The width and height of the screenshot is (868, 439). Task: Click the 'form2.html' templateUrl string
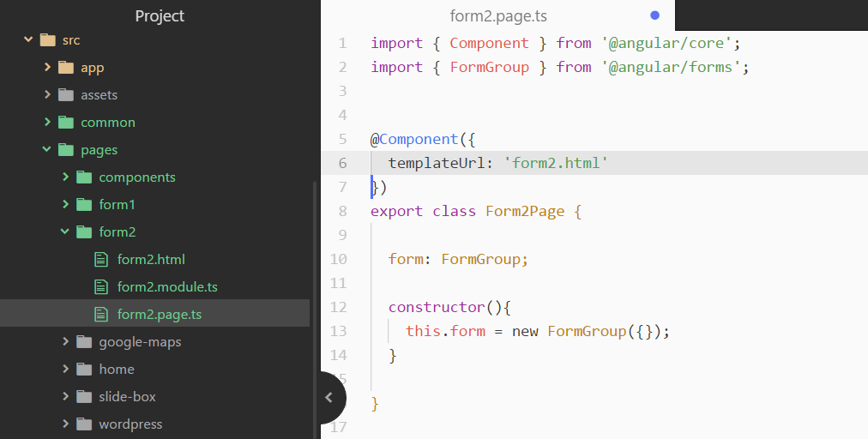coord(556,163)
